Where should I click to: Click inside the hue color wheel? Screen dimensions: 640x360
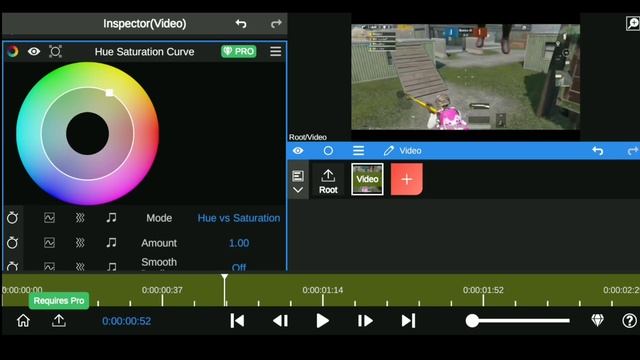87,133
